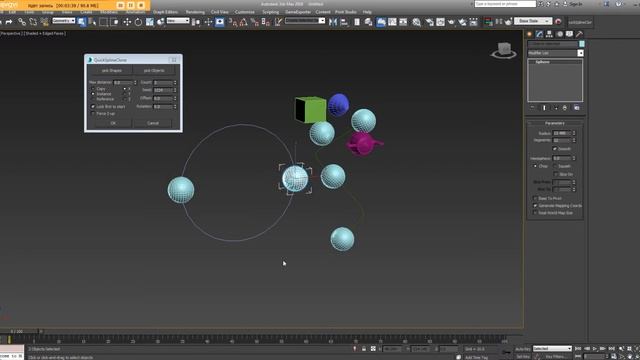This screenshot has height=360, width=640.
Task: Activate the Select and Move tool
Action: (127, 22)
